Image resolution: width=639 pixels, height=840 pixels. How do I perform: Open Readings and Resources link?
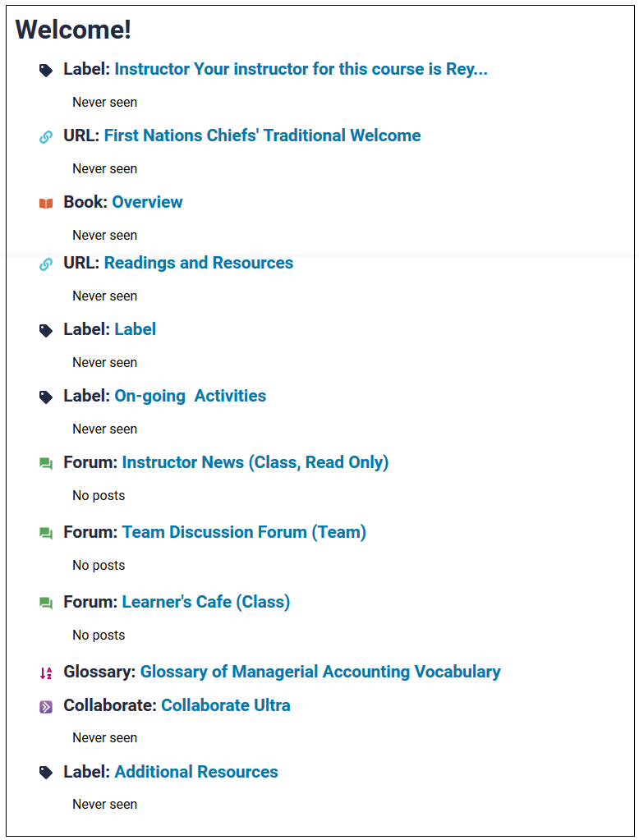tap(198, 263)
